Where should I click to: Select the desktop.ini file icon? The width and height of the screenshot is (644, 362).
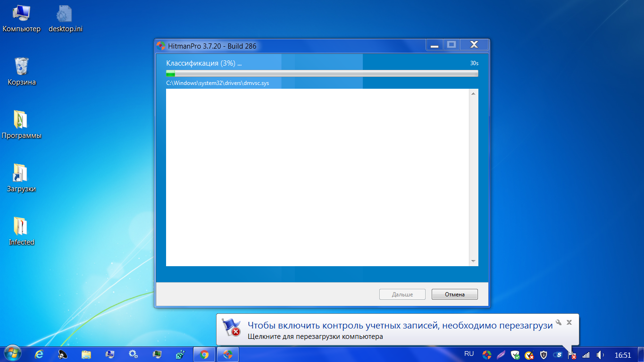click(x=65, y=18)
